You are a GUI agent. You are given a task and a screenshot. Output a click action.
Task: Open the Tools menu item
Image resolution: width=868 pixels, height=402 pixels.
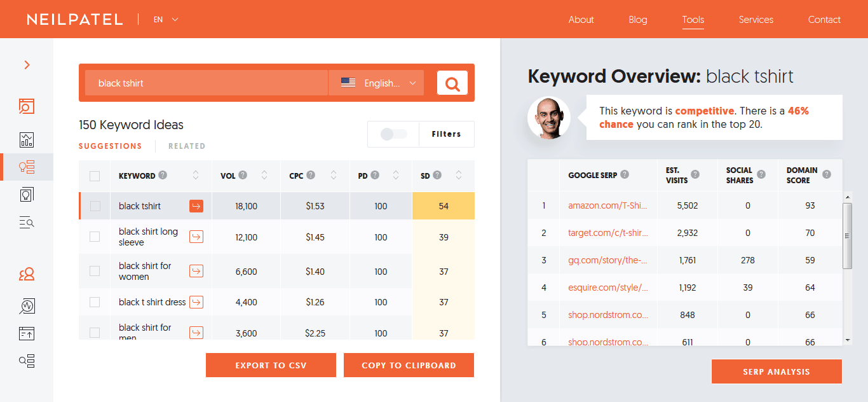693,20
